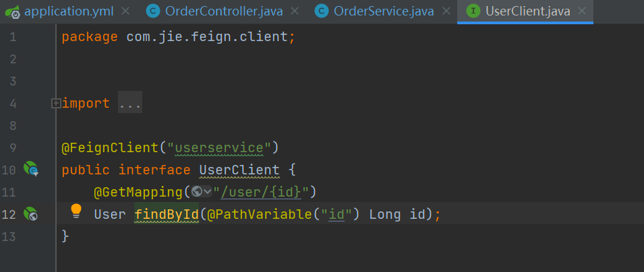Click the collapsed import ellipsis placeholder

tap(130, 103)
